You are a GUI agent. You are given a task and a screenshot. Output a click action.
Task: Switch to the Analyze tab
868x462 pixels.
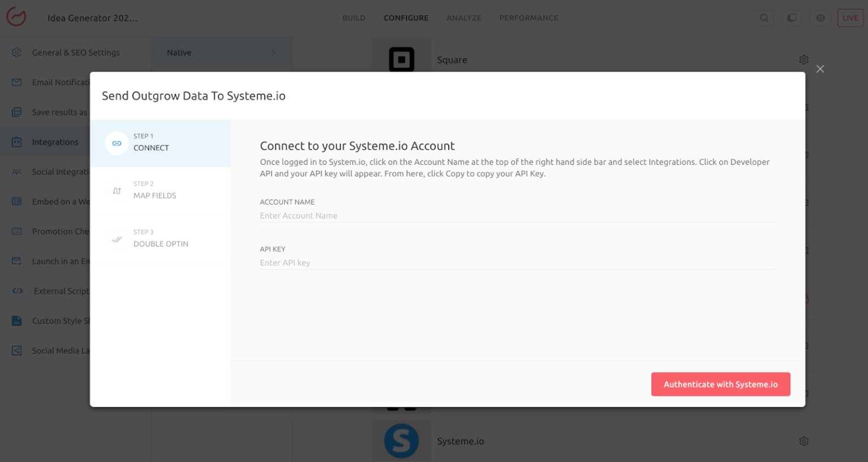point(463,18)
